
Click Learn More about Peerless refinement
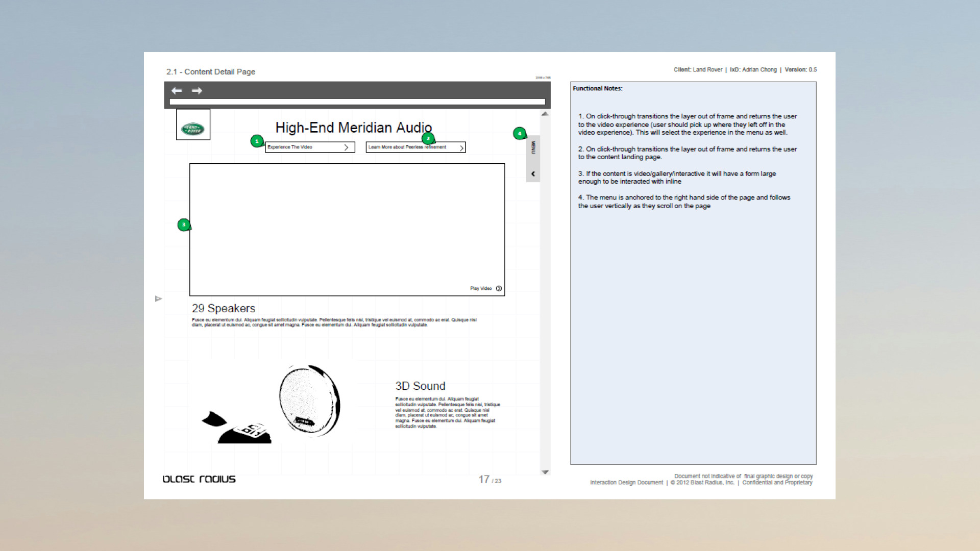pos(408,147)
